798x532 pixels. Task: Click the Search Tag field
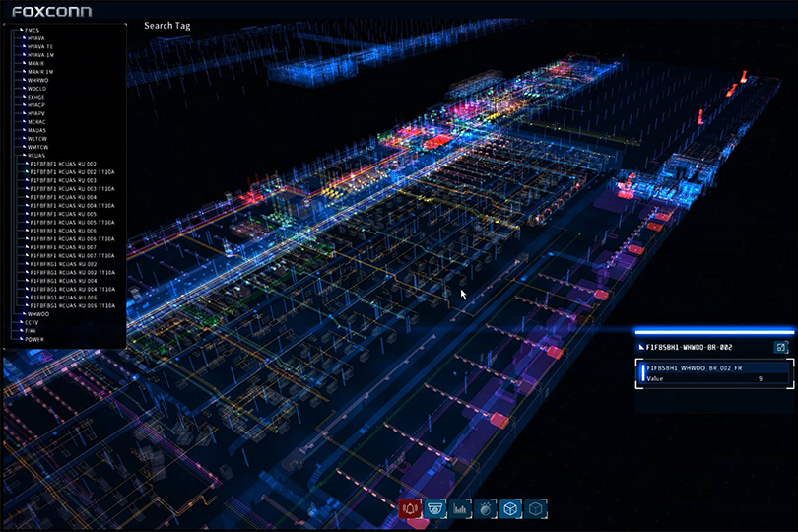(166, 25)
